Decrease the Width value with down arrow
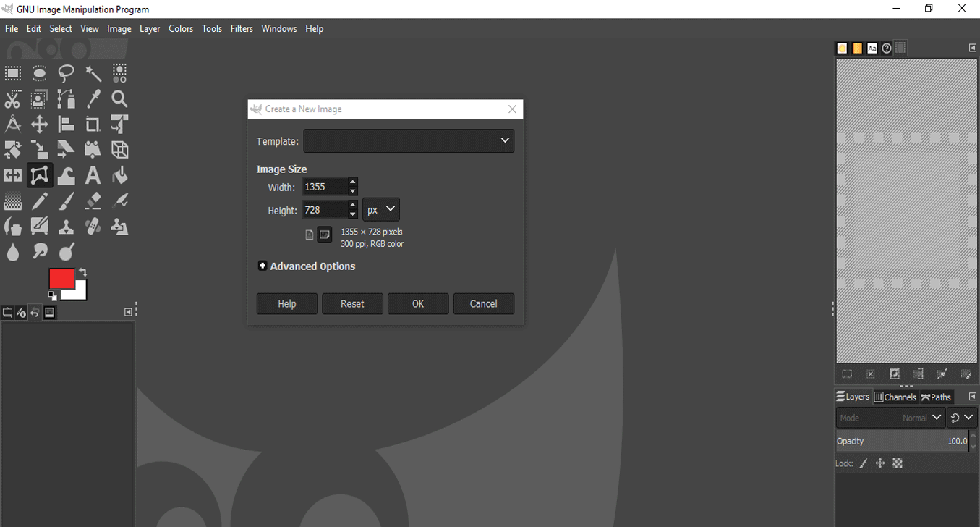The width and height of the screenshot is (980, 527). (352, 191)
